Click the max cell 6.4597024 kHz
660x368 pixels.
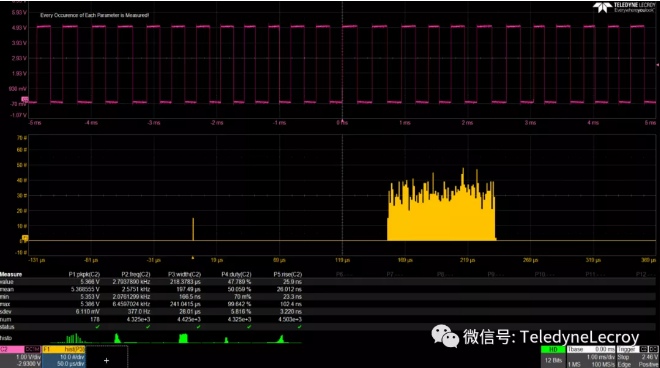(131, 304)
